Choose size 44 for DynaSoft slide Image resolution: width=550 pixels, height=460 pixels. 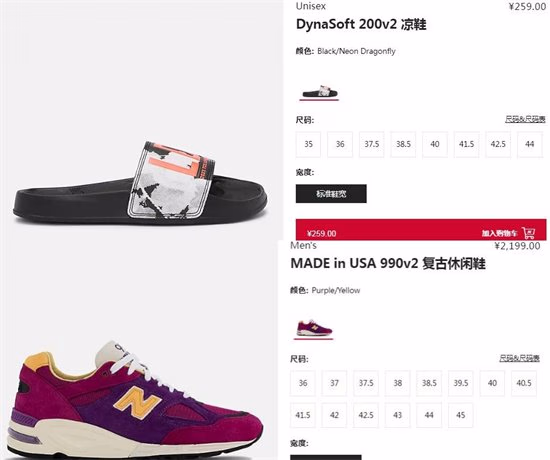tap(529, 144)
